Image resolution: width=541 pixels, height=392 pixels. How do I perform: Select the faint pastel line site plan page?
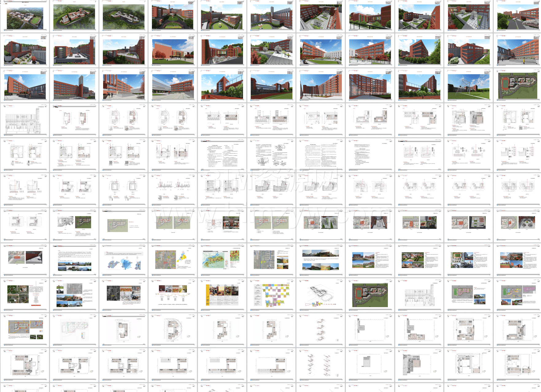[74, 330]
